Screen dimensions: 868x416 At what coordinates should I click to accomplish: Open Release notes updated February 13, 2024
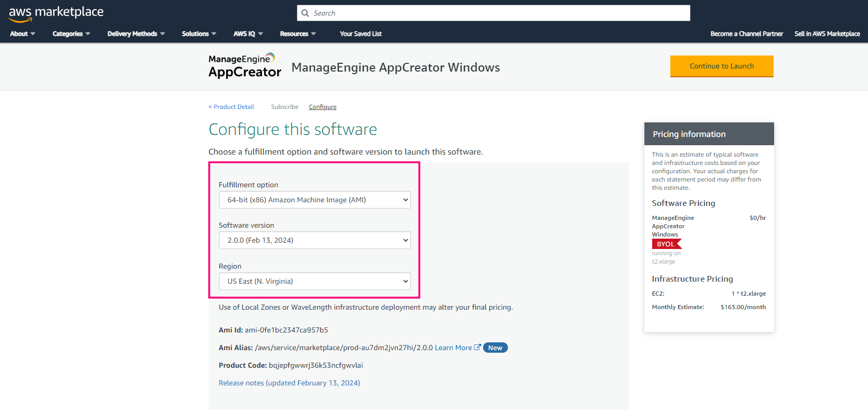click(x=289, y=383)
